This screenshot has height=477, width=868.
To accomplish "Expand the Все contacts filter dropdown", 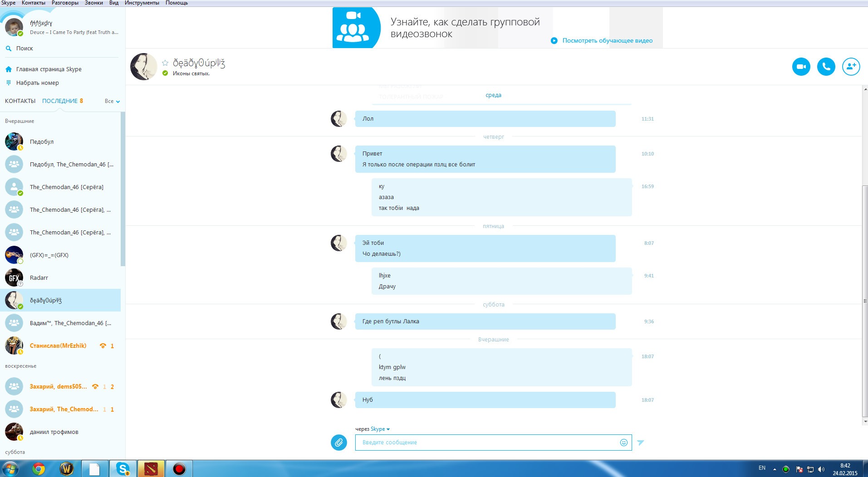I will [x=112, y=101].
